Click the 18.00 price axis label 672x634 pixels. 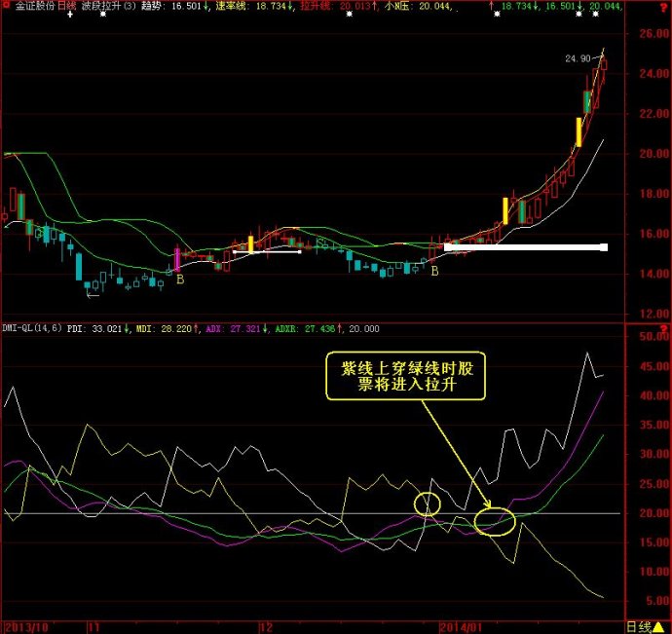pyautogui.click(x=653, y=194)
